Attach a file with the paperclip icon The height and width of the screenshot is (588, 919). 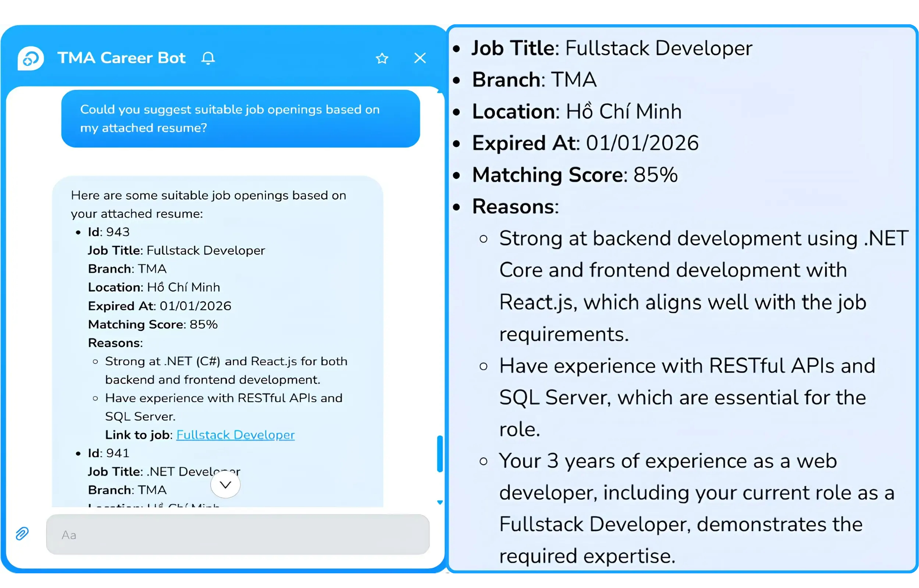(22, 534)
